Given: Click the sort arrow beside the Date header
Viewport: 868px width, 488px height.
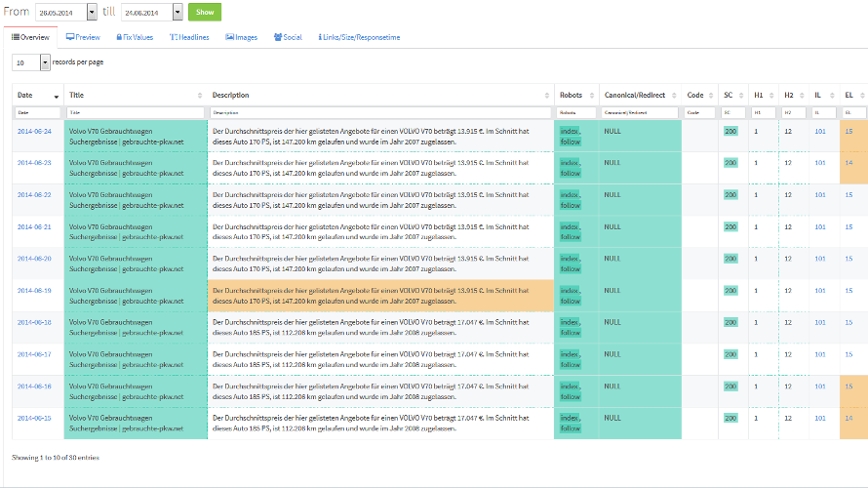Looking at the screenshot, I should [56, 97].
